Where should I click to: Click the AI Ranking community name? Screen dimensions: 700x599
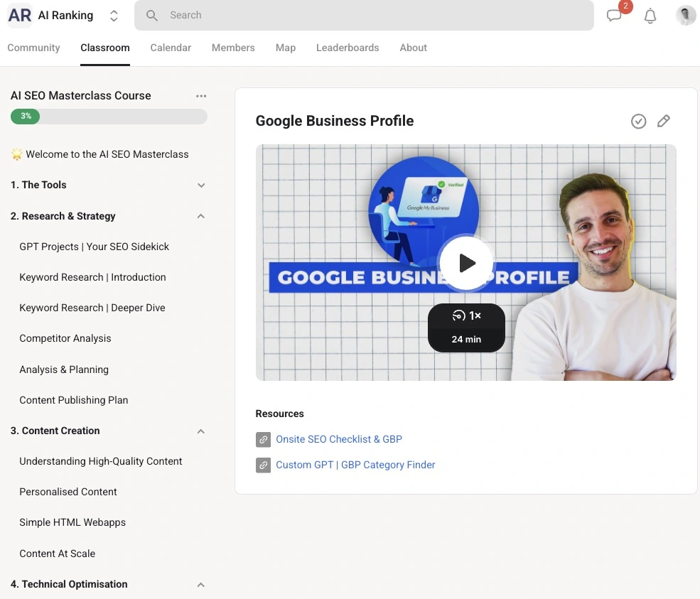tap(65, 16)
